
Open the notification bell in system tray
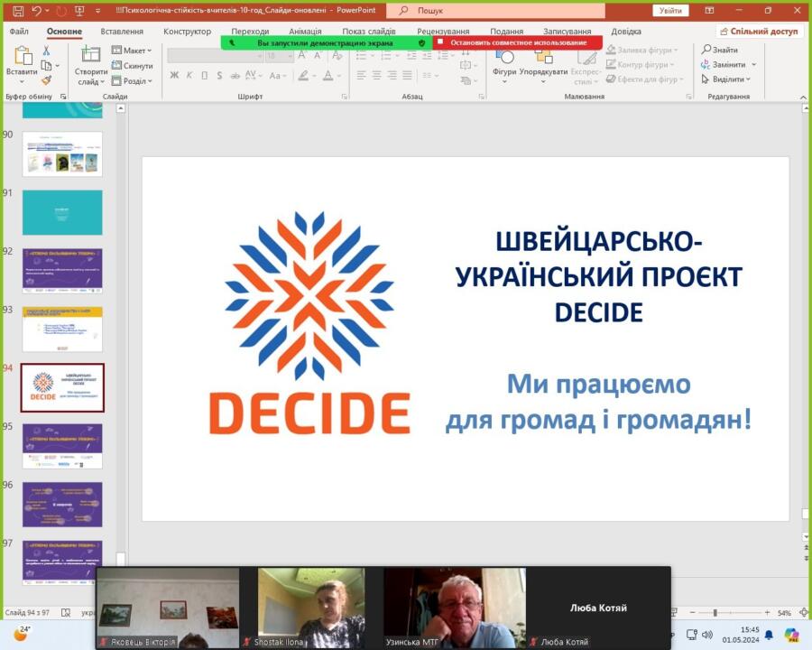tap(769, 635)
